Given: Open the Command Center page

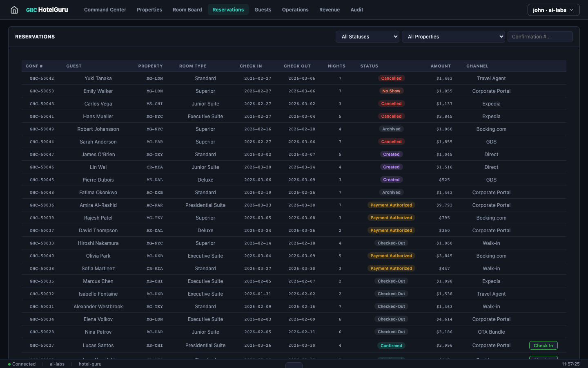Looking at the screenshot, I should point(105,9).
